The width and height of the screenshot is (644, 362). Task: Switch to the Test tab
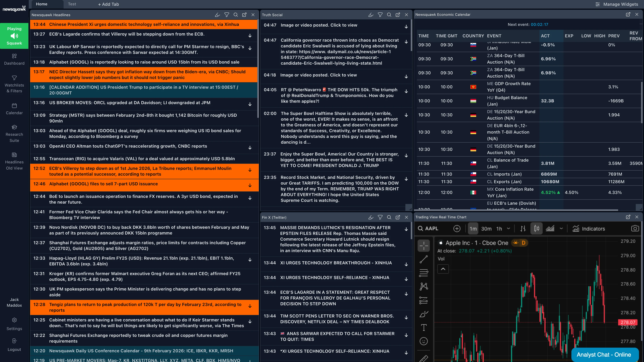pyautogui.click(x=72, y=4)
